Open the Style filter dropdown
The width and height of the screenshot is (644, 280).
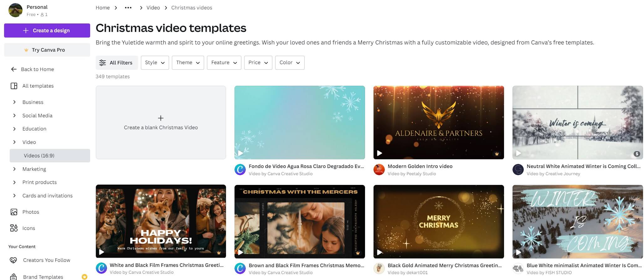coord(155,63)
